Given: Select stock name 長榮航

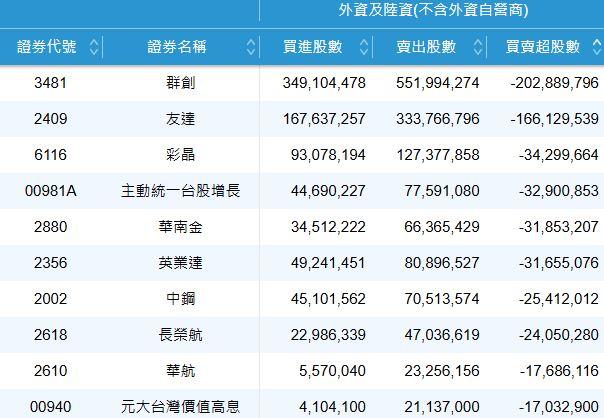Looking at the screenshot, I should coord(181,335).
